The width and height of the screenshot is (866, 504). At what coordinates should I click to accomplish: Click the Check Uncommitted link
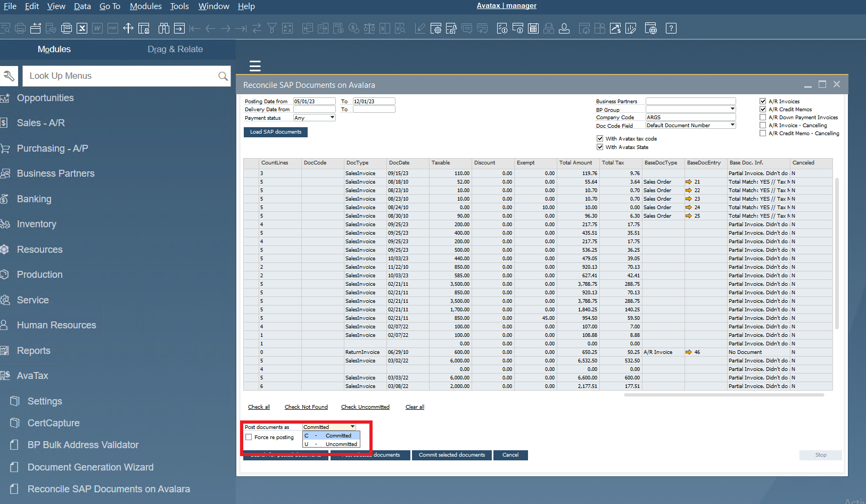click(365, 407)
